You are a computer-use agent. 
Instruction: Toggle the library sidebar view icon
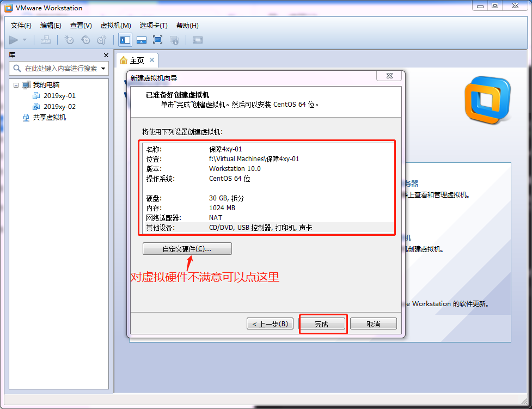(x=125, y=40)
